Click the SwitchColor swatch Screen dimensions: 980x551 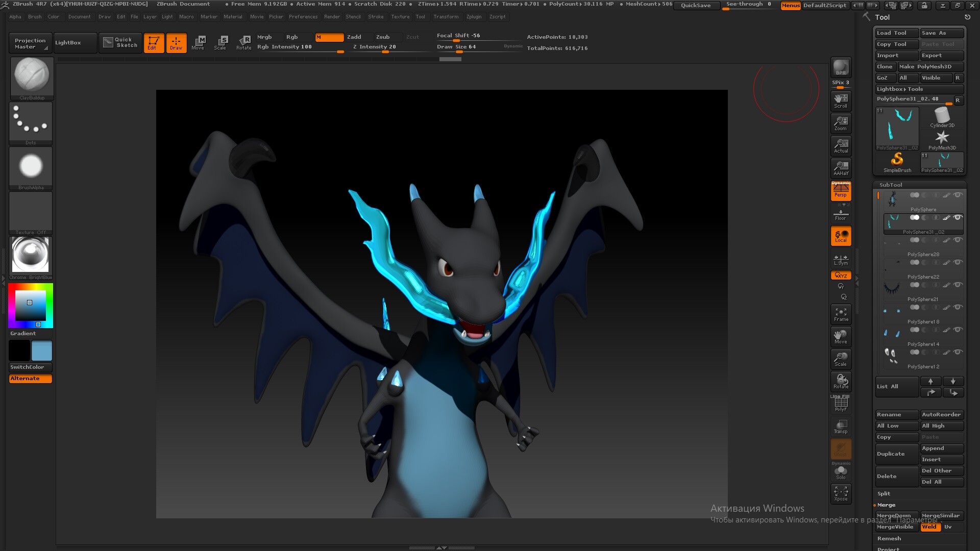[x=30, y=367]
